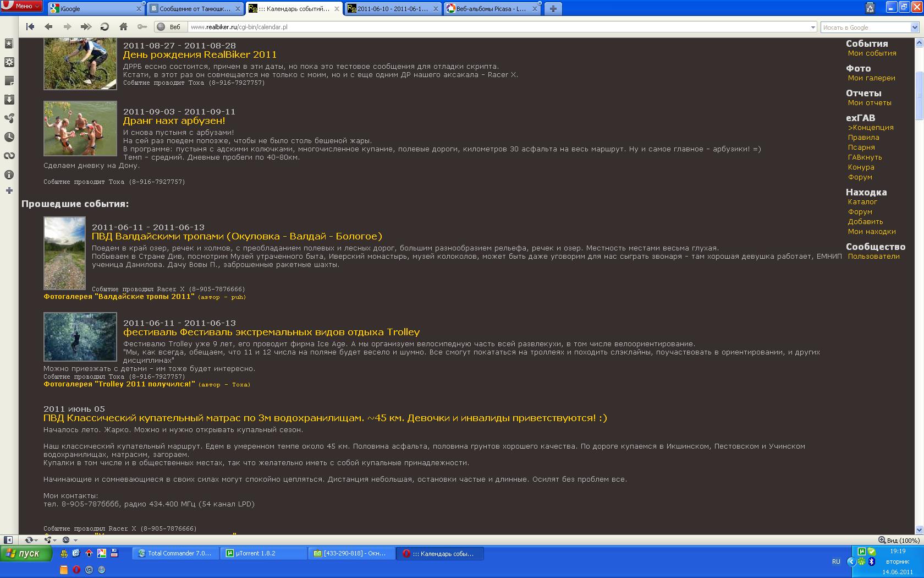Switch to the Веб-альбомы Picasa tab
The width and height of the screenshot is (924, 578).
tap(490, 9)
